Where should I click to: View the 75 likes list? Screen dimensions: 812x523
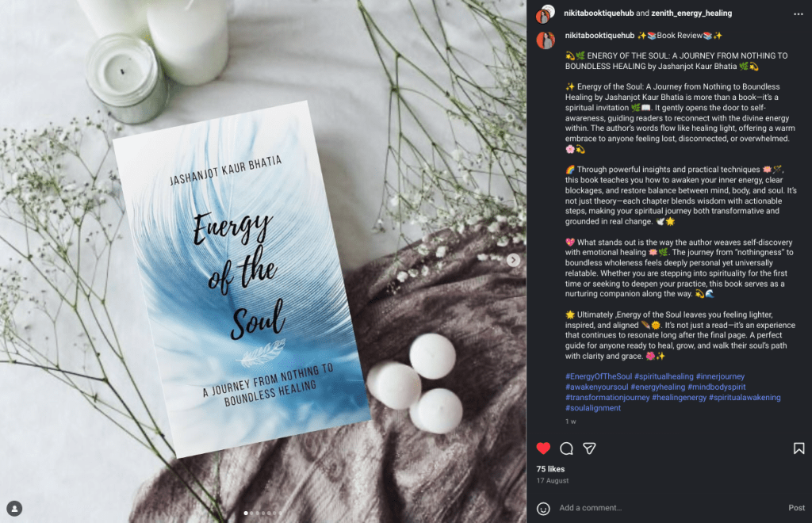pyautogui.click(x=550, y=468)
